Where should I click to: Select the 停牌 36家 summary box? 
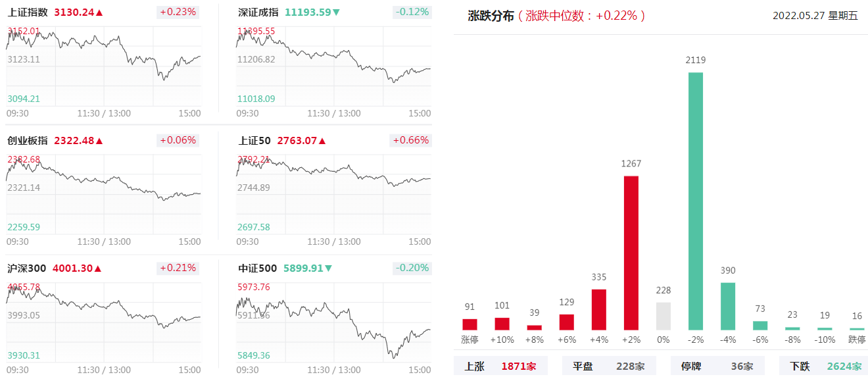coord(717,367)
